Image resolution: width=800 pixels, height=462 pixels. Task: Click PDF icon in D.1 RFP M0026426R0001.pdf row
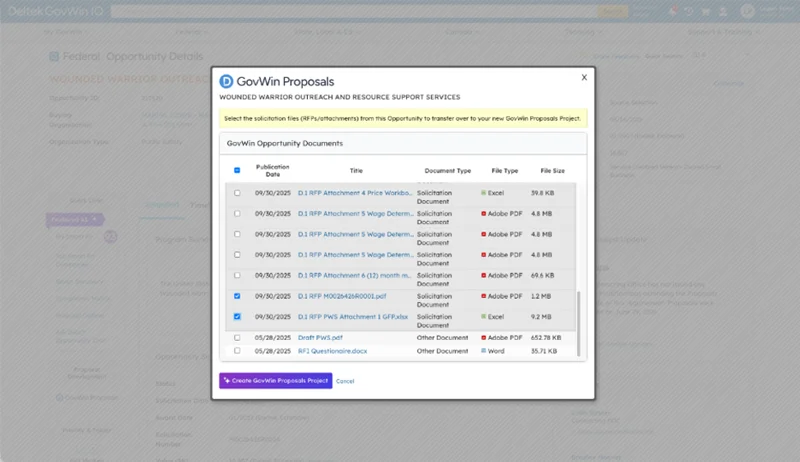483,296
